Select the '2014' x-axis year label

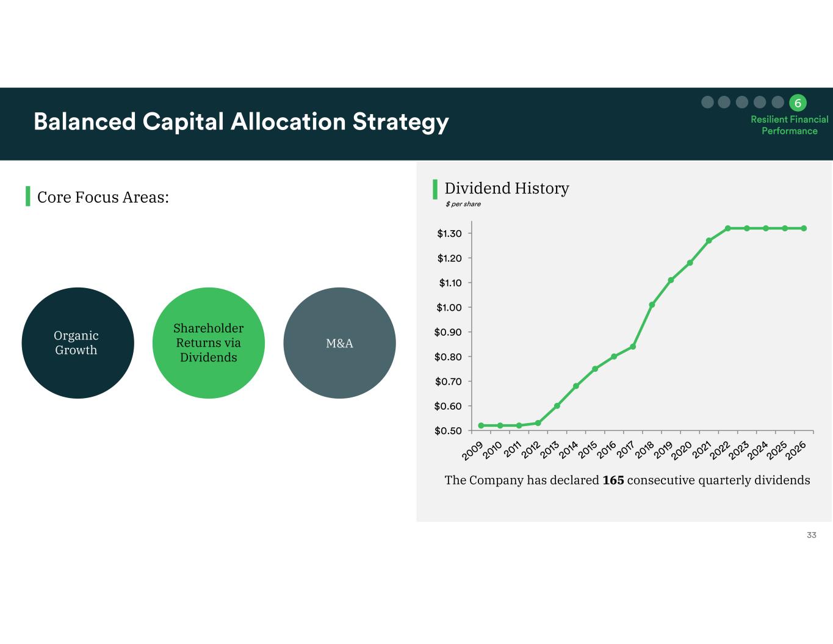coord(568,450)
